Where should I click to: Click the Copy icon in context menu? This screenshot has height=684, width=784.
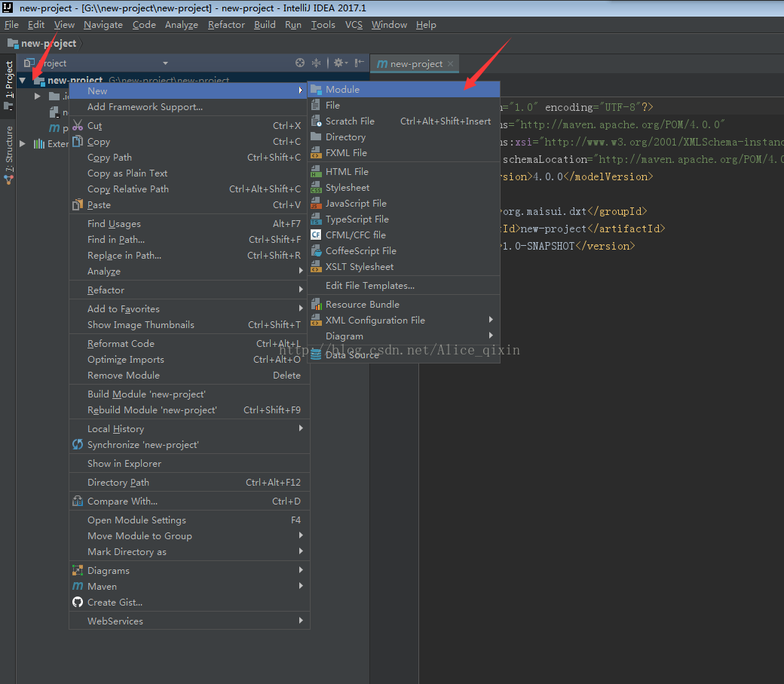coord(78,141)
